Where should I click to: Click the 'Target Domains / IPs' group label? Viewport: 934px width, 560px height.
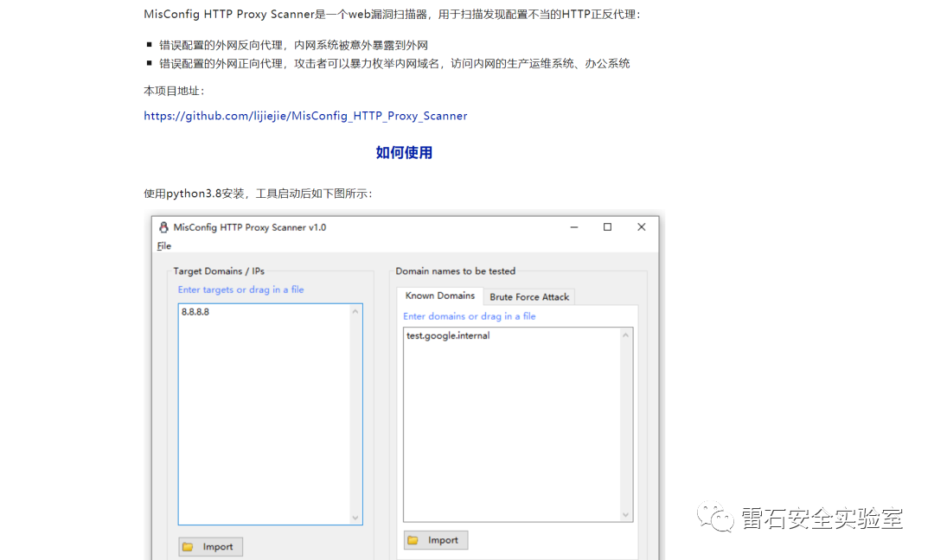[x=219, y=271]
